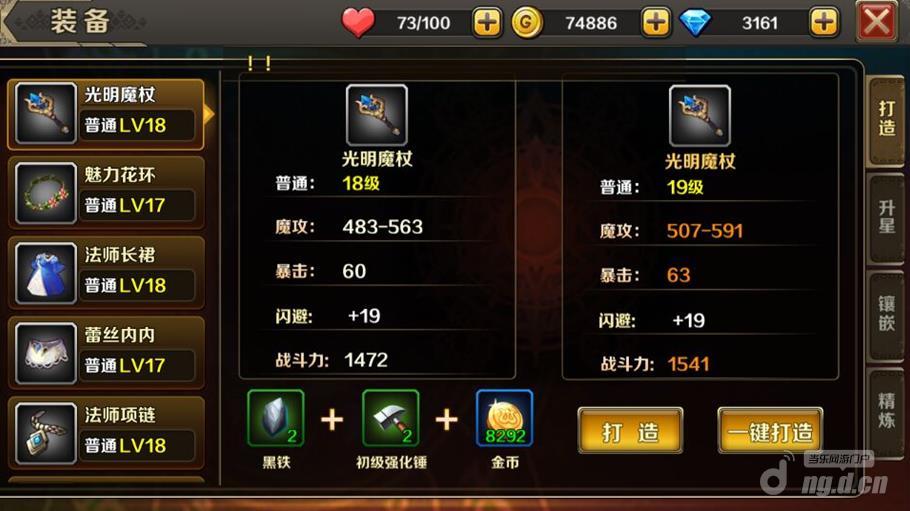Open the 精炼 refine tab

(886, 411)
